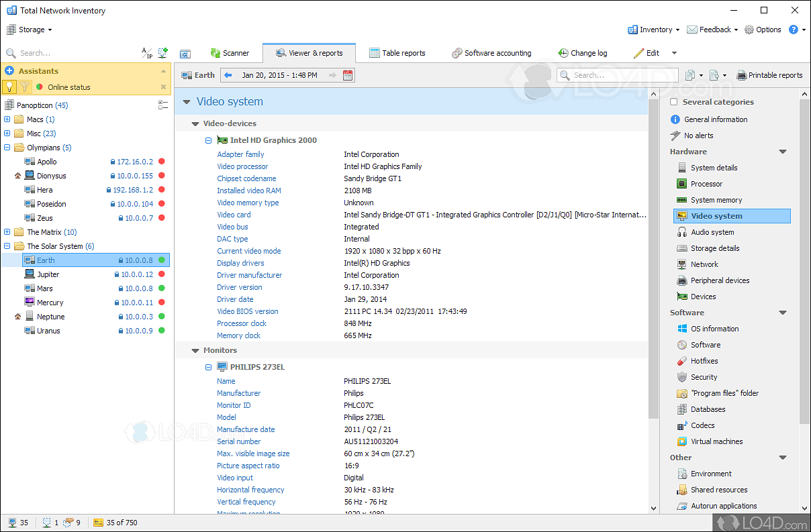Click the blue help question mark icon
This screenshot has height=532, width=811.
pos(793,30)
